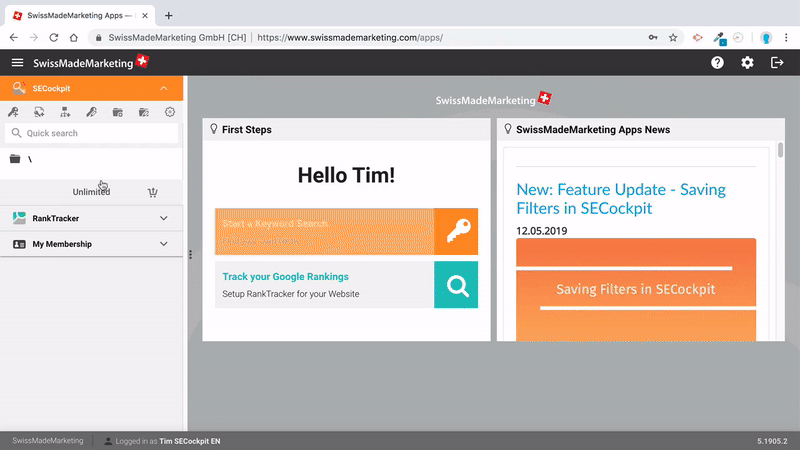Collapse the SECockpit section chevron

coord(164,88)
